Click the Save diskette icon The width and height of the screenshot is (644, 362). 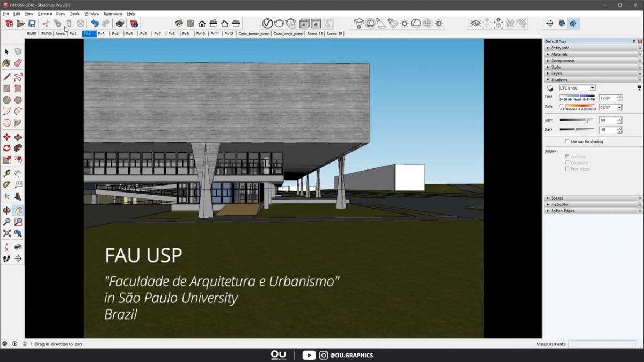(x=32, y=24)
